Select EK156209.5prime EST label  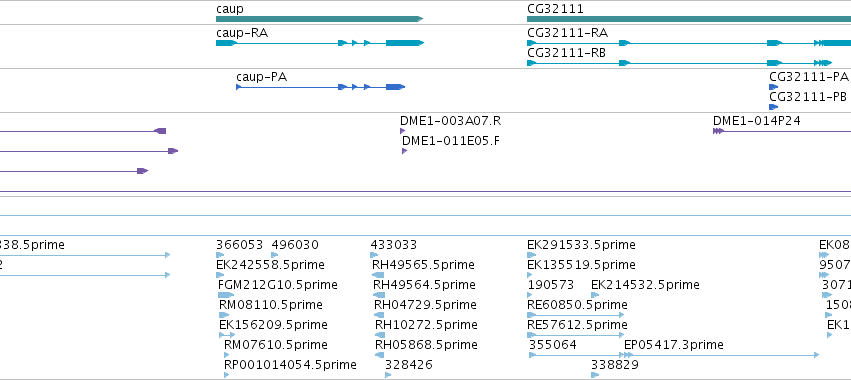(x=274, y=325)
